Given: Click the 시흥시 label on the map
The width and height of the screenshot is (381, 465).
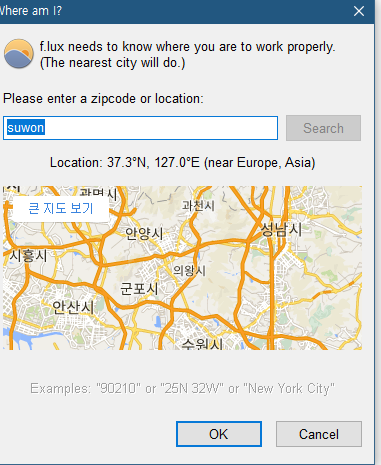Looking at the screenshot, I should tap(28, 256).
